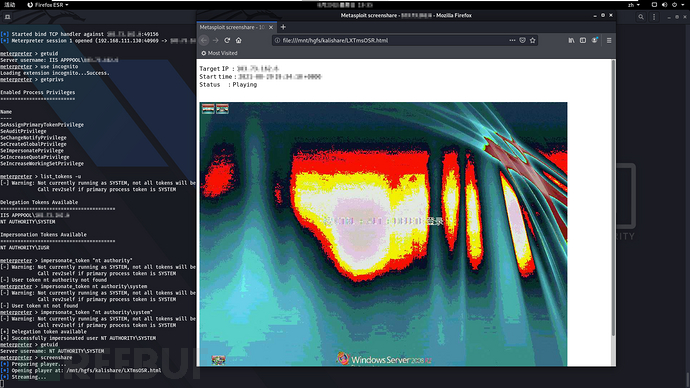Open the Firefox hamburger menu
This screenshot has width=690, height=388.
(609, 40)
